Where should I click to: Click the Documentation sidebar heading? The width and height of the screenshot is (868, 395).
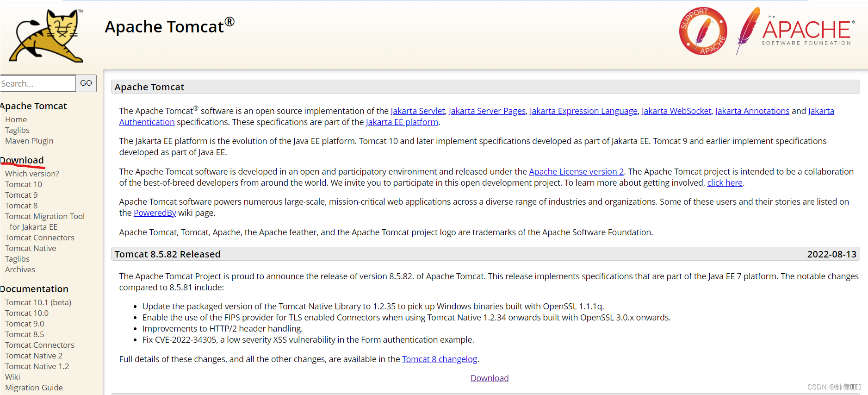pyautogui.click(x=34, y=289)
